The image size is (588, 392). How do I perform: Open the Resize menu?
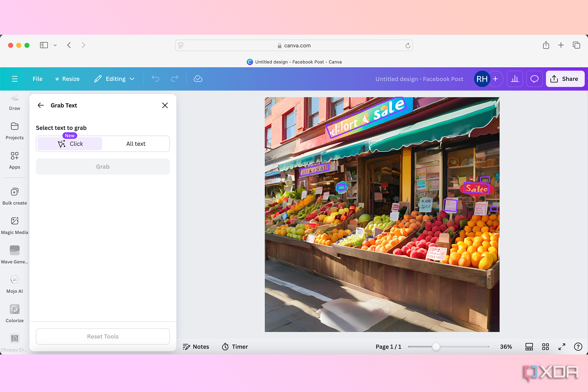(67, 79)
